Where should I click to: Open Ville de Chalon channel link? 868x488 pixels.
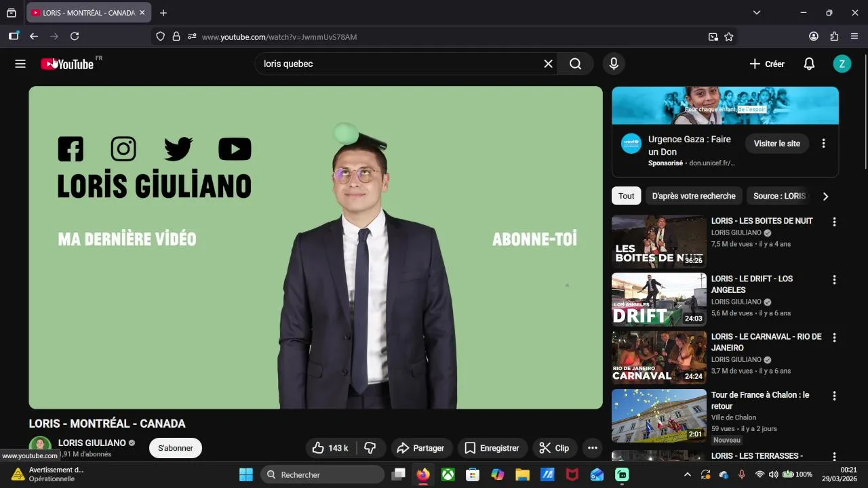point(734,418)
